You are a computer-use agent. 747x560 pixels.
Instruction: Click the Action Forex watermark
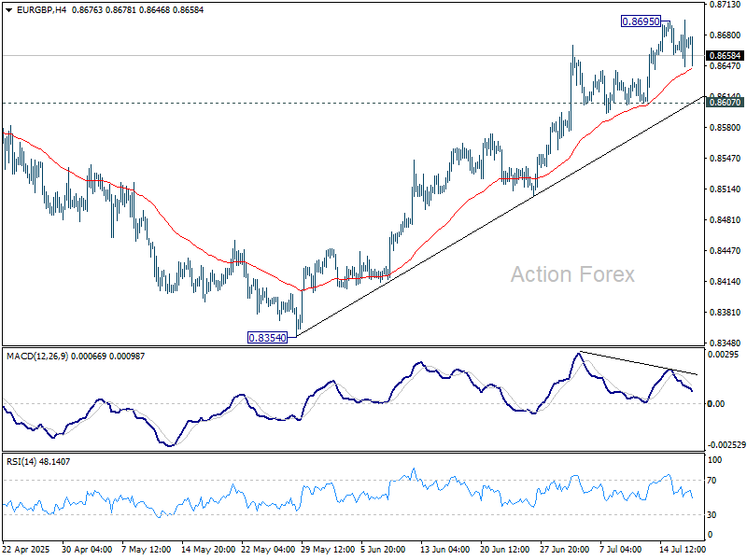tap(571, 274)
